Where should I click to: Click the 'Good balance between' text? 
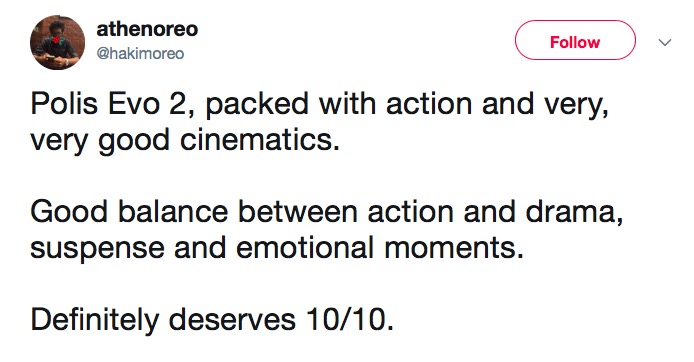(193, 211)
